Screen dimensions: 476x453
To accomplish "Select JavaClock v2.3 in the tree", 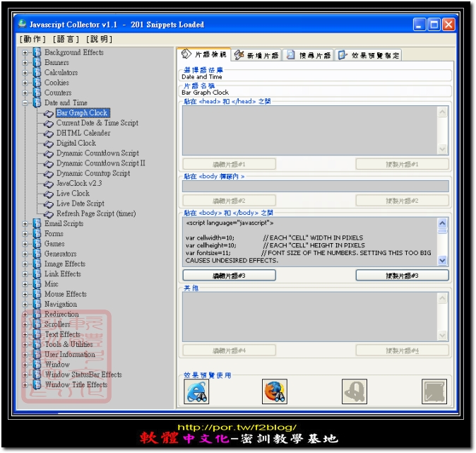I will [x=79, y=183].
